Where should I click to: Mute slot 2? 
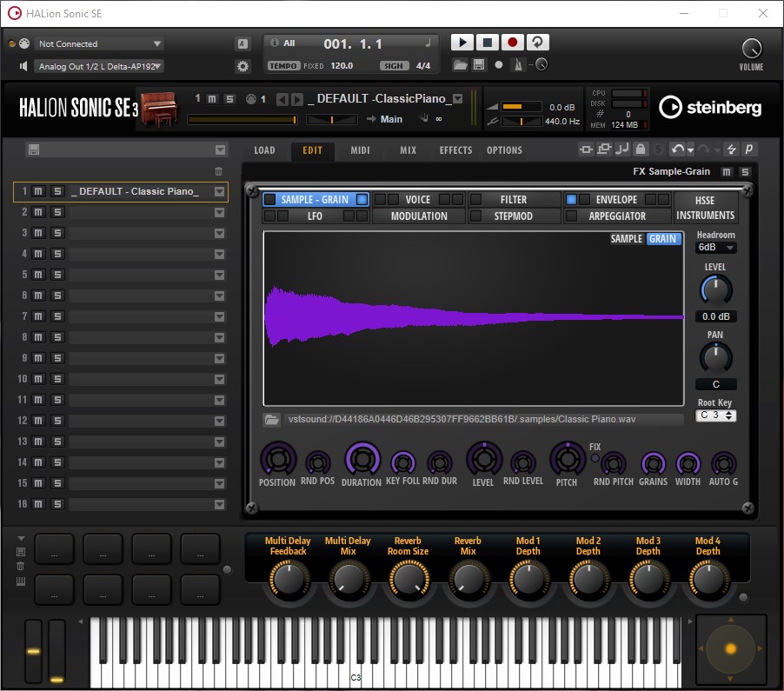pyautogui.click(x=38, y=212)
